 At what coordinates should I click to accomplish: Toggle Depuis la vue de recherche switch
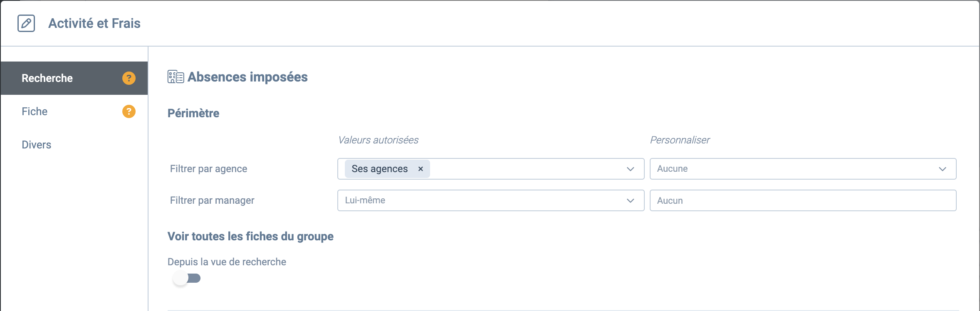(x=187, y=278)
